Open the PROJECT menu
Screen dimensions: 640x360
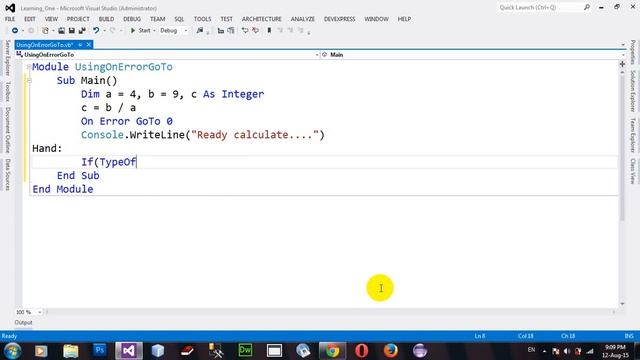[78, 19]
